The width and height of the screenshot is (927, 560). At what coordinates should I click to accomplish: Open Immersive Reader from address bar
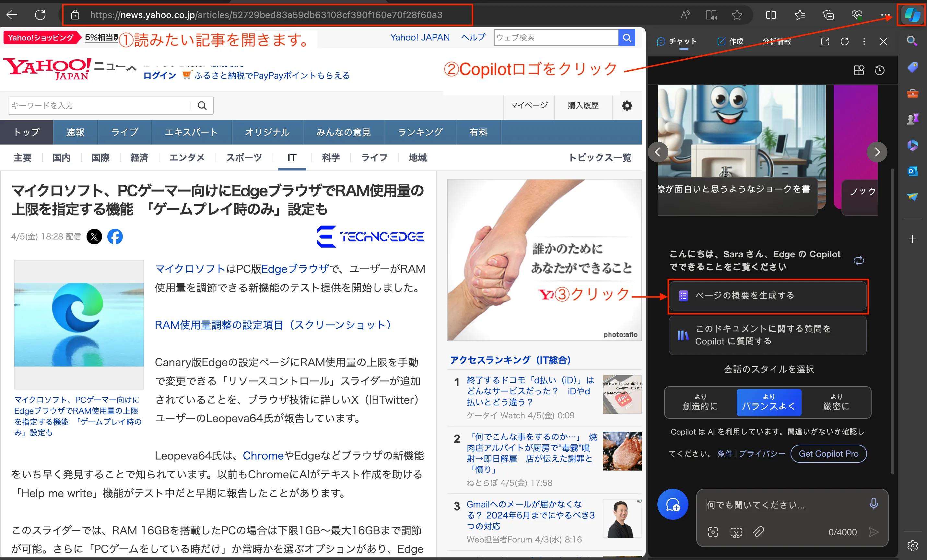pos(711,15)
